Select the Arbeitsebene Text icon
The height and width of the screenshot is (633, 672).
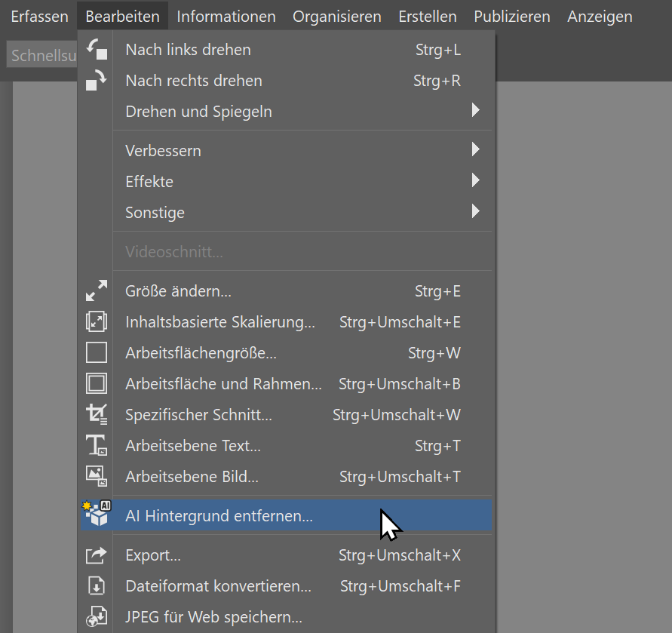97,445
